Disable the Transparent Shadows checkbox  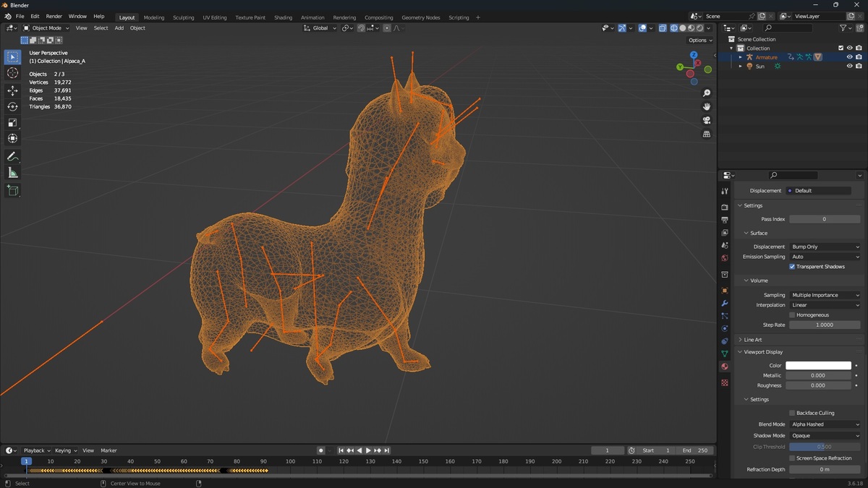(x=792, y=267)
